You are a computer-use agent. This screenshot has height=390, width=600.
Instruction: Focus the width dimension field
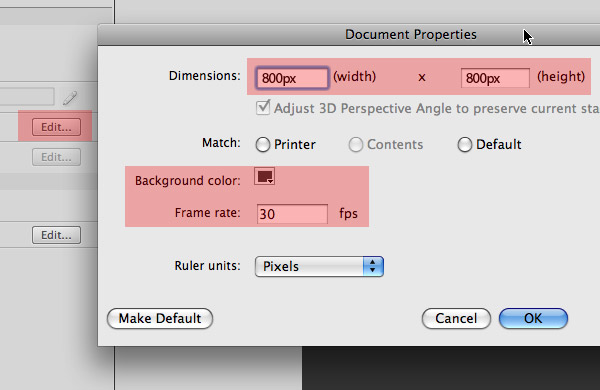[x=292, y=78]
